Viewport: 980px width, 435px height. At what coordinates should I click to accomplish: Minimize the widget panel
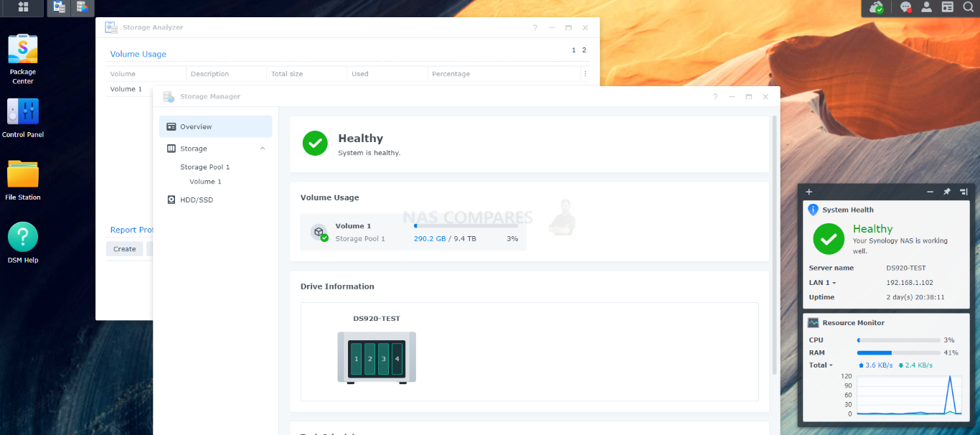click(930, 192)
